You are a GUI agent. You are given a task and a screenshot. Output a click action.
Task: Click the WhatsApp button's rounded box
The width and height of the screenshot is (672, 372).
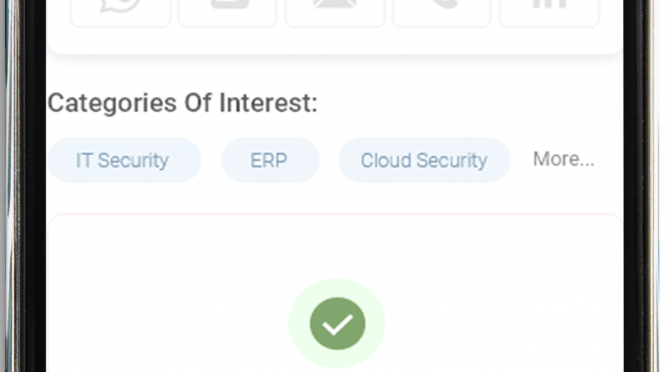click(x=120, y=14)
